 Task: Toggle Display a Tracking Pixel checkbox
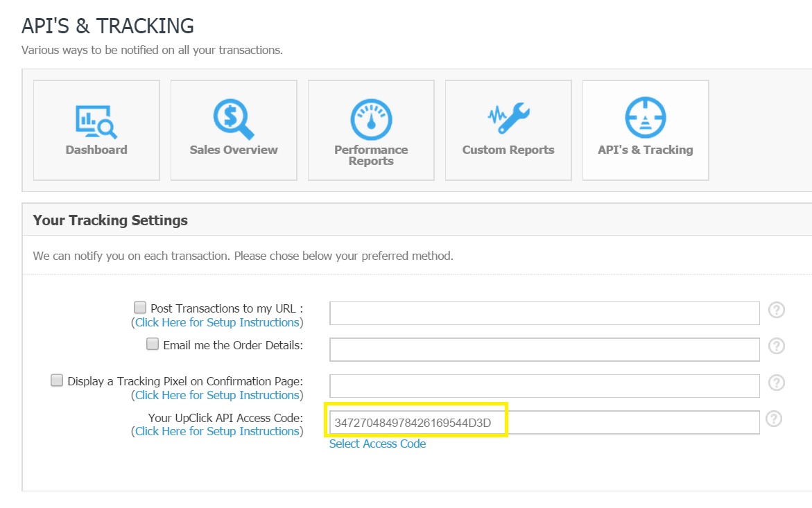pyautogui.click(x=57, y=380)
